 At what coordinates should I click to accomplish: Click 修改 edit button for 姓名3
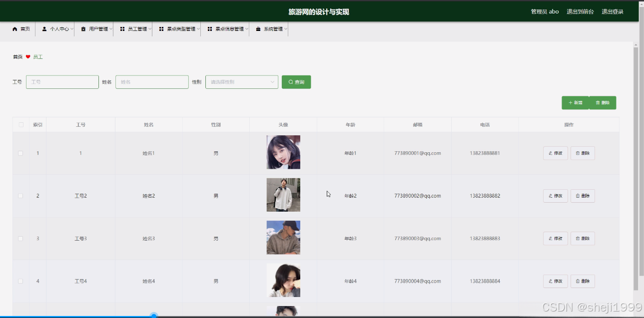coord(555,239)
